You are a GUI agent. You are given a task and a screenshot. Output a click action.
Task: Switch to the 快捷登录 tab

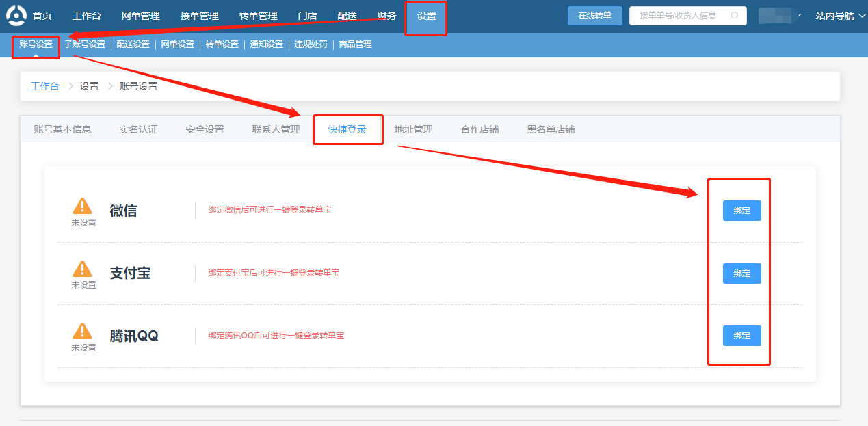pyautogui.click(x=347, y=129)
